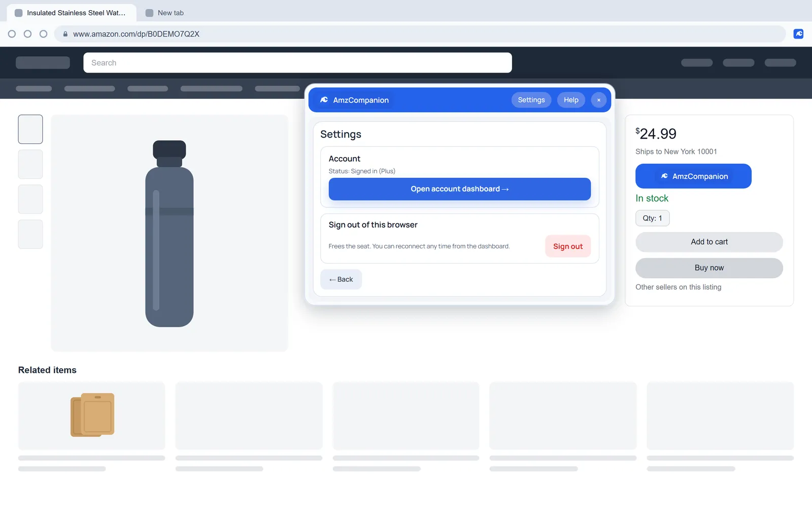The image size is (812, 508).
Task: Open the related item with brown cutting boards
Action: click(x=92, y=416)
